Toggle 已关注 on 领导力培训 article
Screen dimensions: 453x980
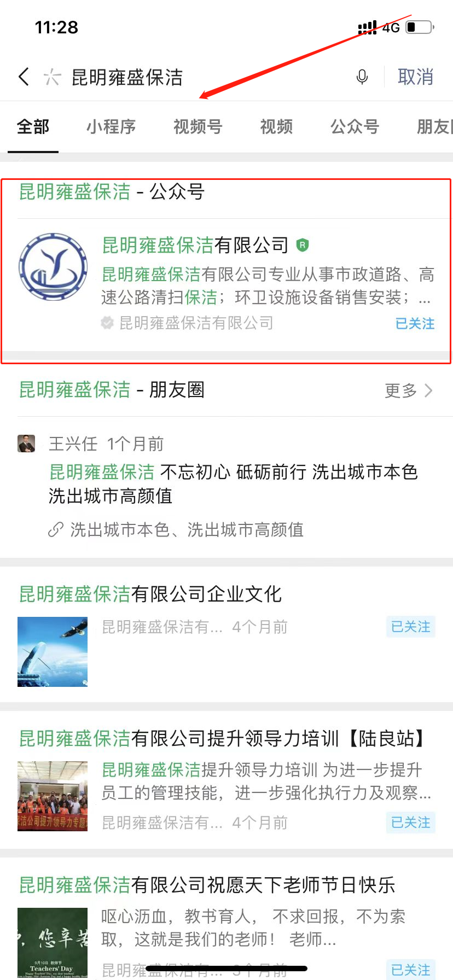tap(410, 822)
